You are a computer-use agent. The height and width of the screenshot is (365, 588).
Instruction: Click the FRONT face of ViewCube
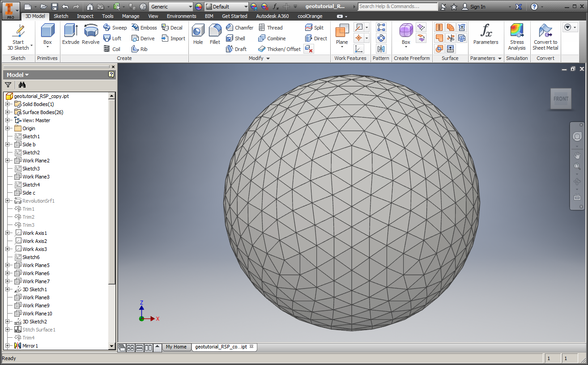tap(561, 99)
